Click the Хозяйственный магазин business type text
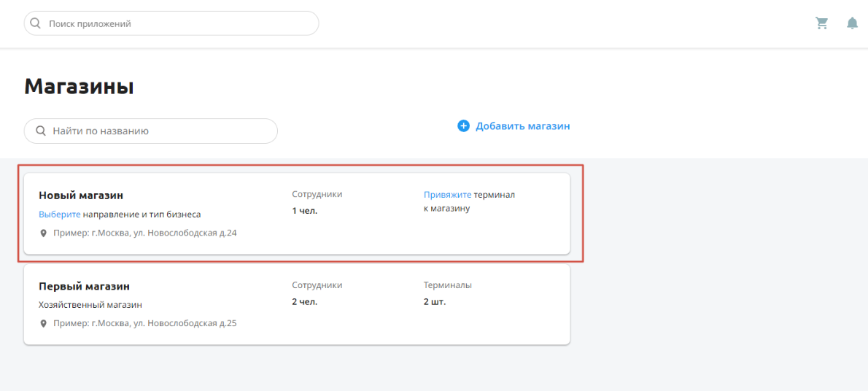 coord(90,305)
